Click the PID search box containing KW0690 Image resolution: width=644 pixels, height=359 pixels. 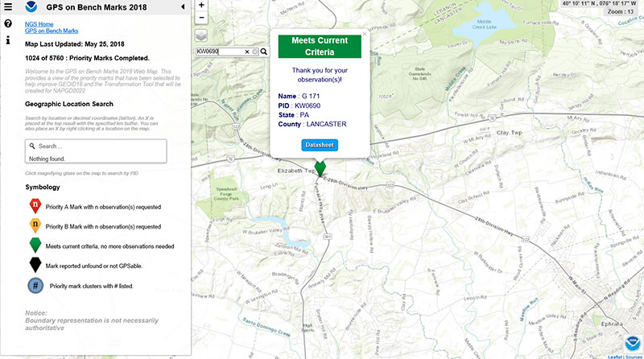point(219,52)
